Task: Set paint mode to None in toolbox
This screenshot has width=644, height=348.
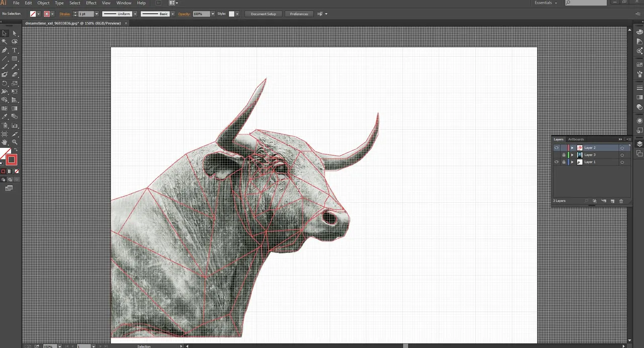Action: coord(17,171)
